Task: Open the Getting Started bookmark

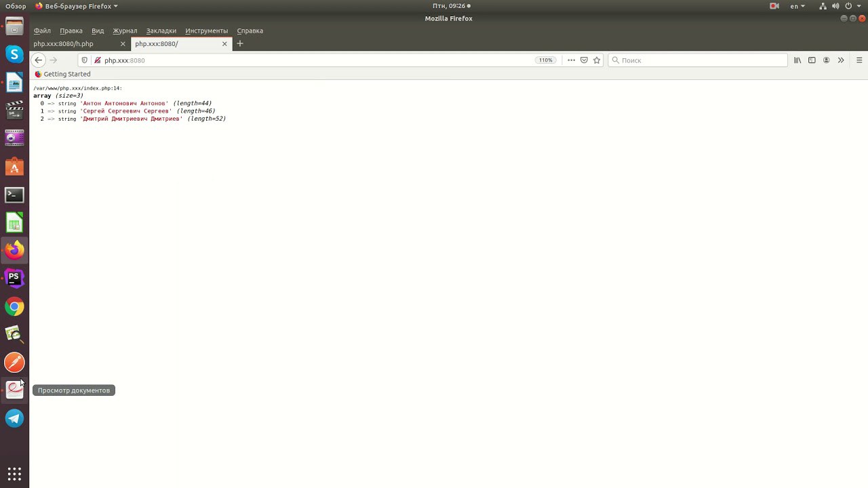Action: point(62,74)
